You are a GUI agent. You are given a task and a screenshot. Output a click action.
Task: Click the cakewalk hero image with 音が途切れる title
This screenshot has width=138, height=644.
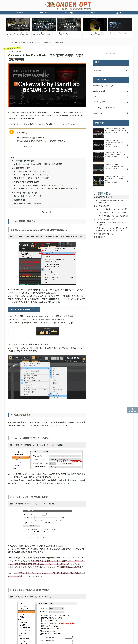pyautogui.click(x=47, y=85)
